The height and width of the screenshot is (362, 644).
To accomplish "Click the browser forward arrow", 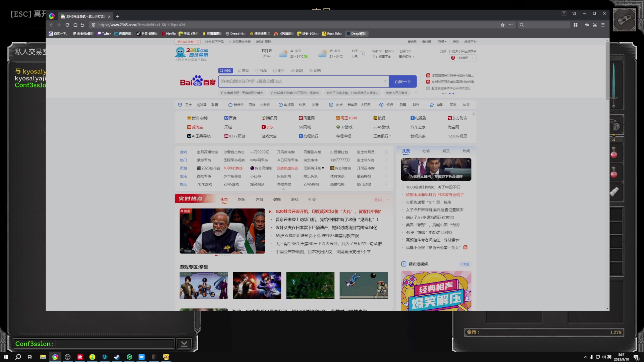I will pos(59,25).
